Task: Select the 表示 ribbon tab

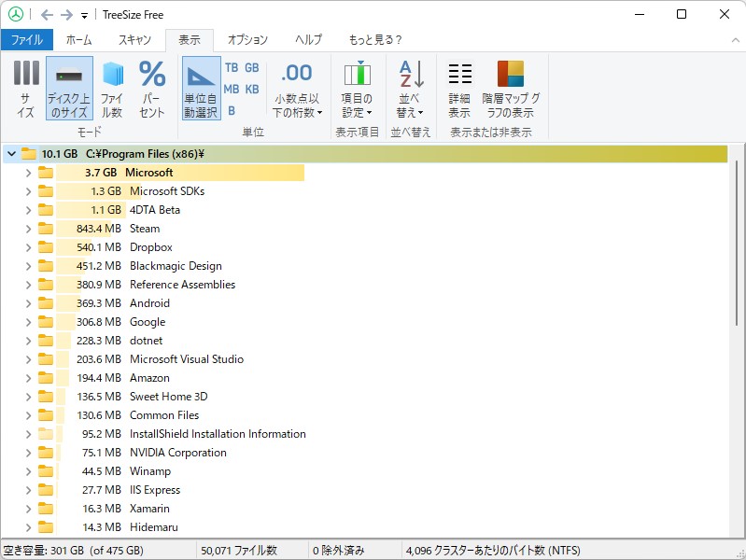Action: point(190,40)
